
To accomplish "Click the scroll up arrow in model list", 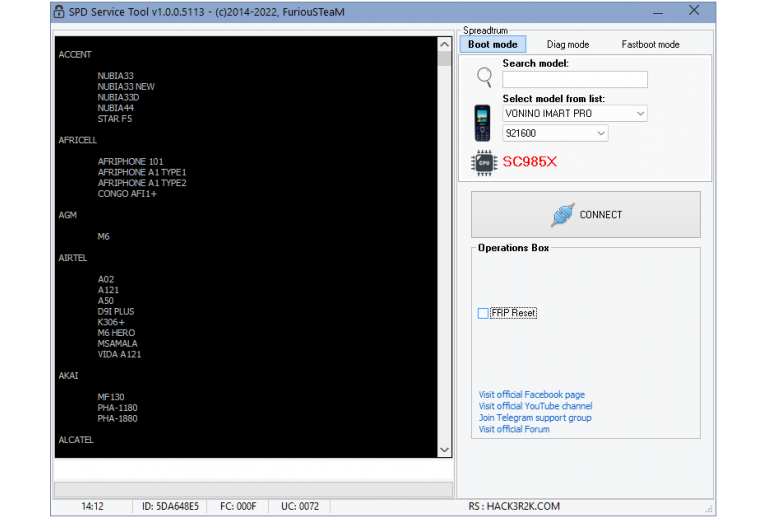I will [444, 44].
